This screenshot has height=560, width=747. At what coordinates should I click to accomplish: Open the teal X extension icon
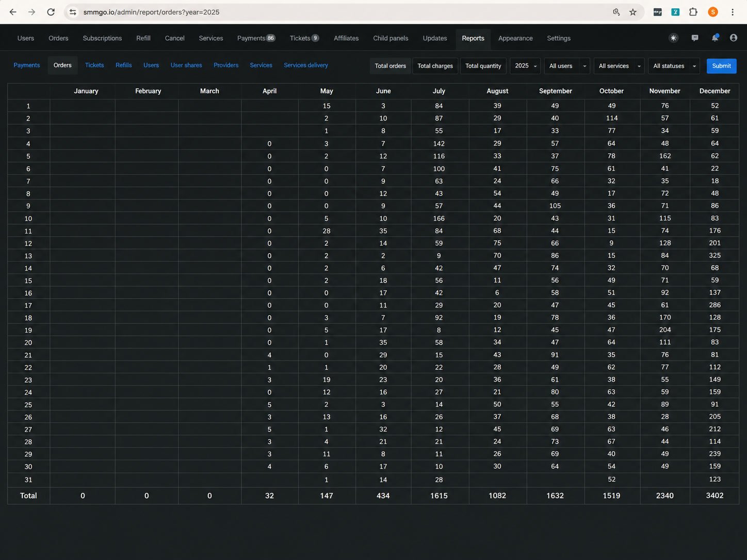point(675,12)
